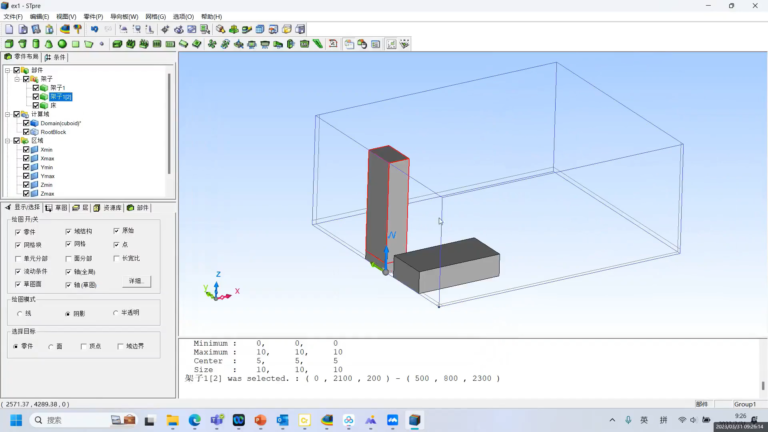
Task: Open 零件(P) menu
Action: (93, 17)
